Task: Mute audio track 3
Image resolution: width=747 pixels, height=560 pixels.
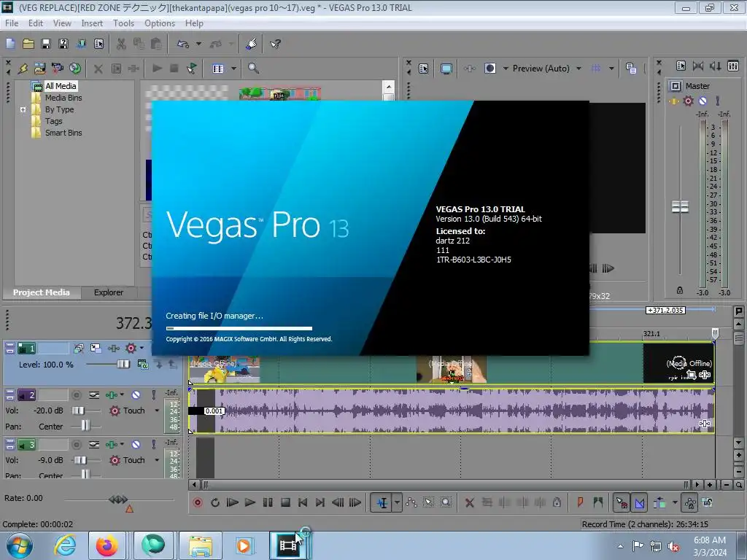Action: [x=136, y=445]
